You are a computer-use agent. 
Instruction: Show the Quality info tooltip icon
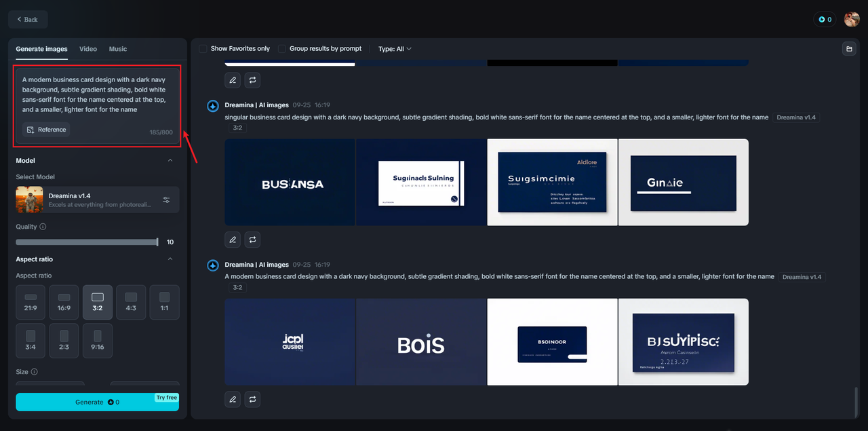(x=43, y=227)
